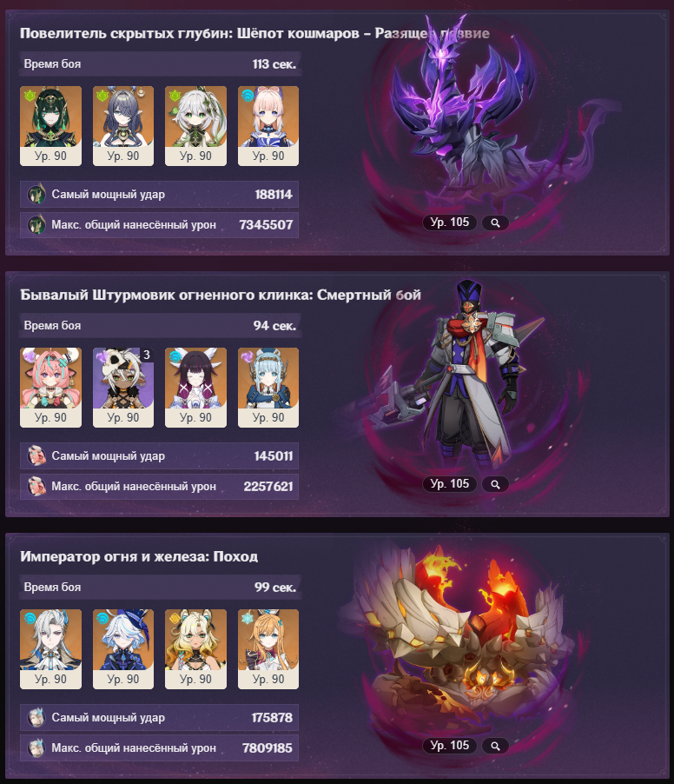Click the magnifier icon under the lava crab boss
The image size is (674, 784).
tap(495, 746)
